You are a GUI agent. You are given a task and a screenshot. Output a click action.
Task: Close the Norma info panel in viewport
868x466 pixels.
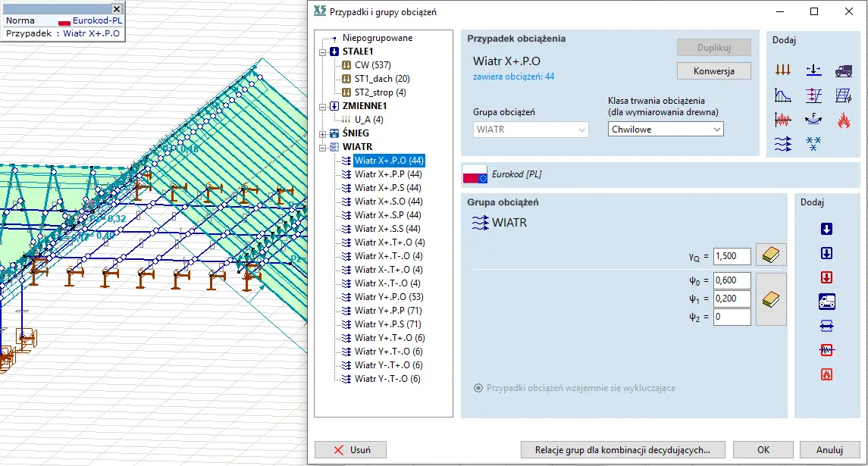[117, 9]
